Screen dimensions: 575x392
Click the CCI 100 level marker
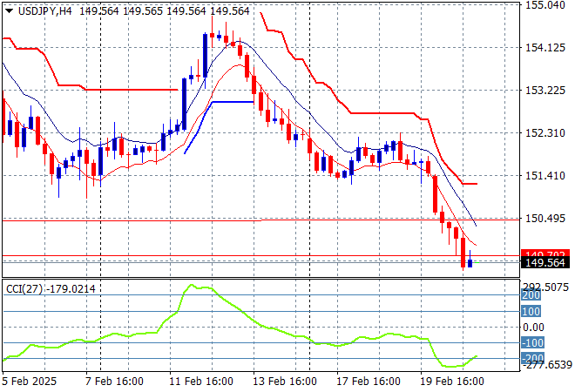point(531,311)
